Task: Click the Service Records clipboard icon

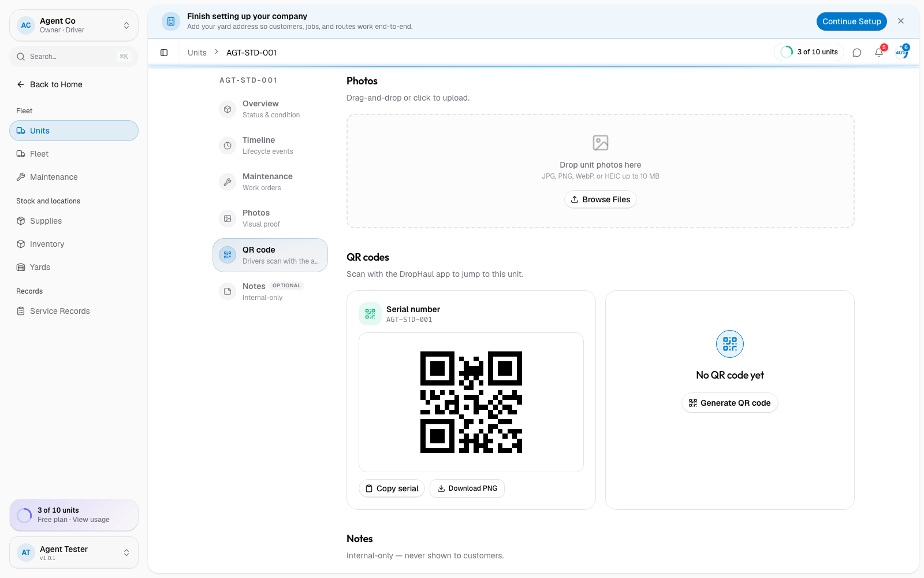Action: [21, 311]
